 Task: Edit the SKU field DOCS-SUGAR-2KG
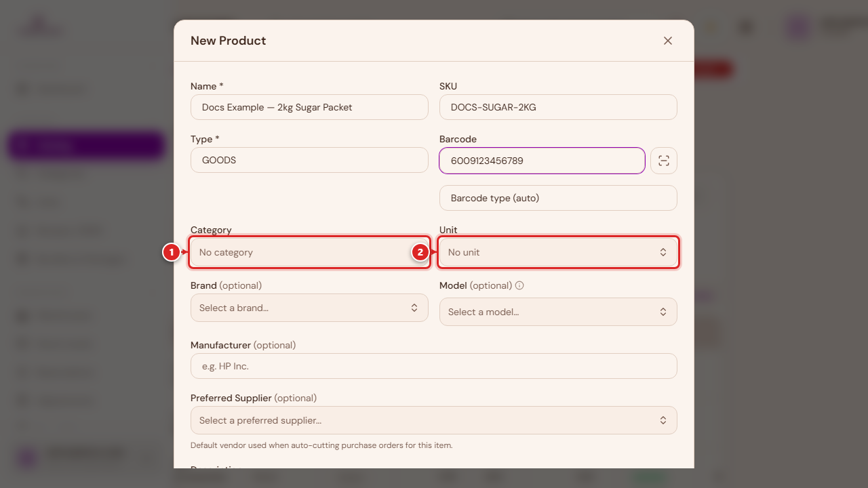558,107
